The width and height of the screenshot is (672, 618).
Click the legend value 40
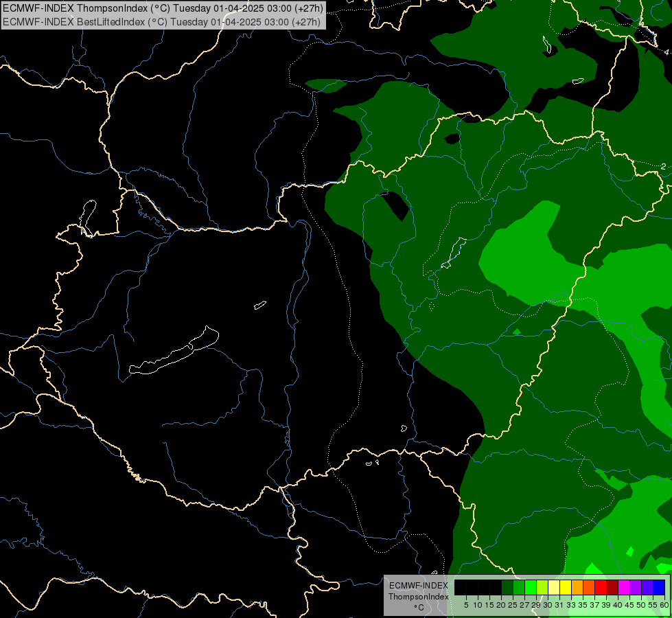point(618,605)
